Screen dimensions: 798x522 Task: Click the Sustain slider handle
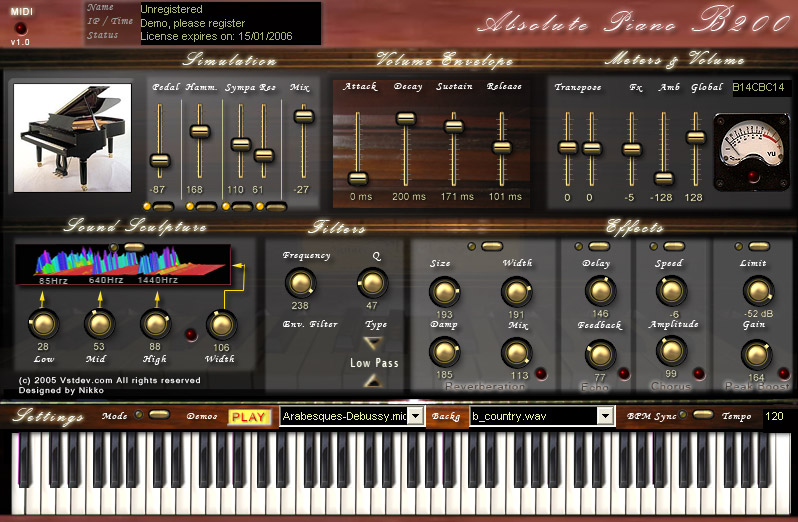coord(453,126)
